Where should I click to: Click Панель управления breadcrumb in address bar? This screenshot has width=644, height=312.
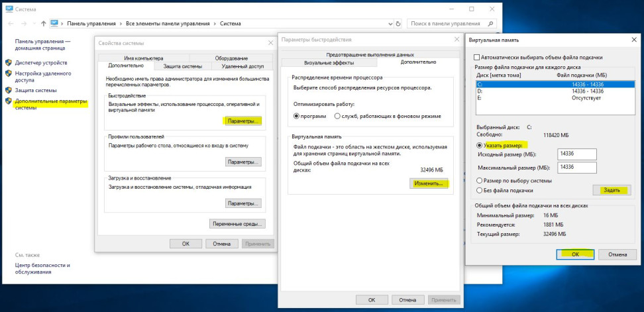91,24
